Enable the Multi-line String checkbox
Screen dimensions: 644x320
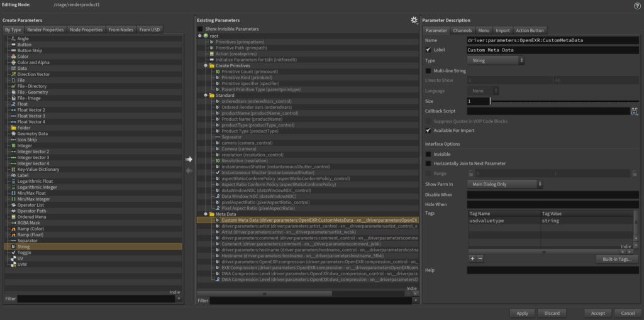pos(428,70)
